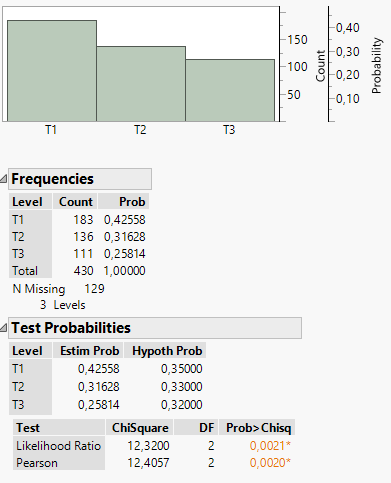Click the Count axis label
Screen dimensions: 391x483
point(320,66)
